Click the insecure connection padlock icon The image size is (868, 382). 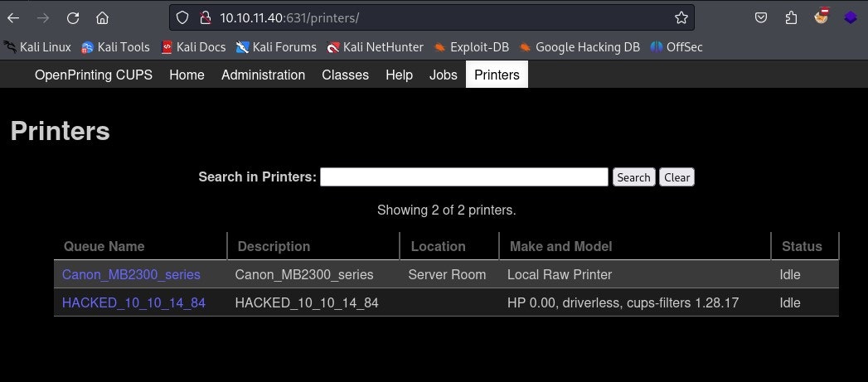click(x=206, y=17)
